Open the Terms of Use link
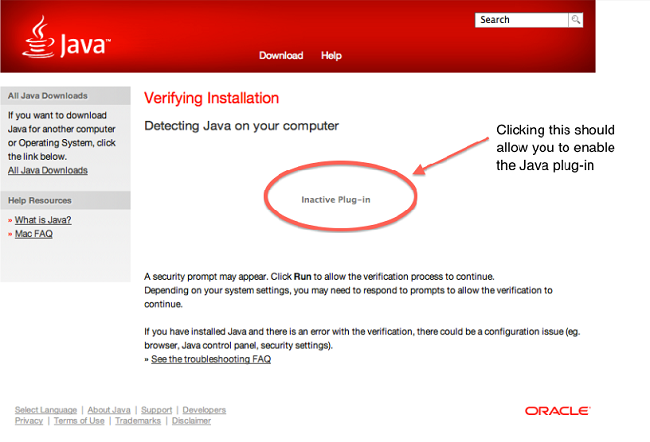 [x=79, y=421]
